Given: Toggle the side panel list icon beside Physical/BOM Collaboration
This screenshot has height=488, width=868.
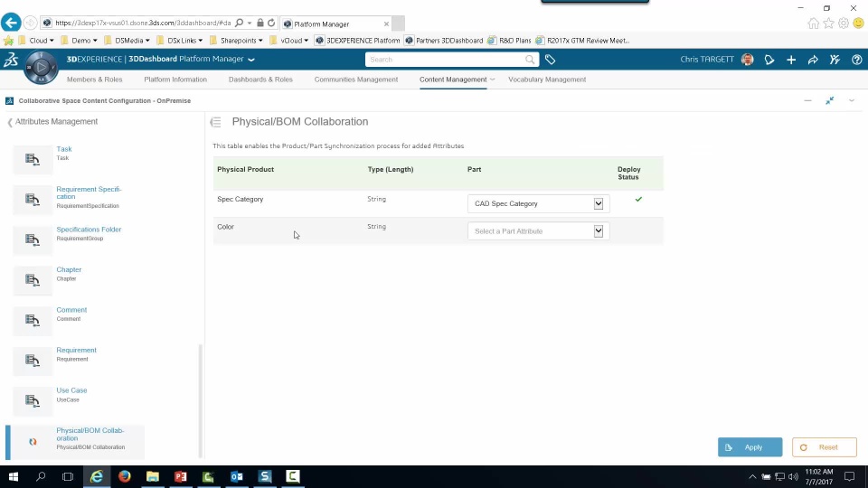Looking at the screenshot, I should (x=215, y=122).
